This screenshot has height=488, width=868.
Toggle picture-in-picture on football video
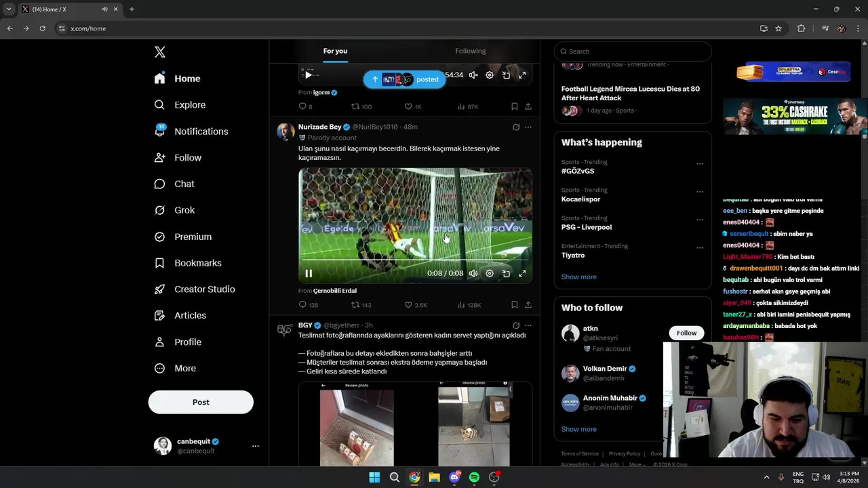point(506,274)
